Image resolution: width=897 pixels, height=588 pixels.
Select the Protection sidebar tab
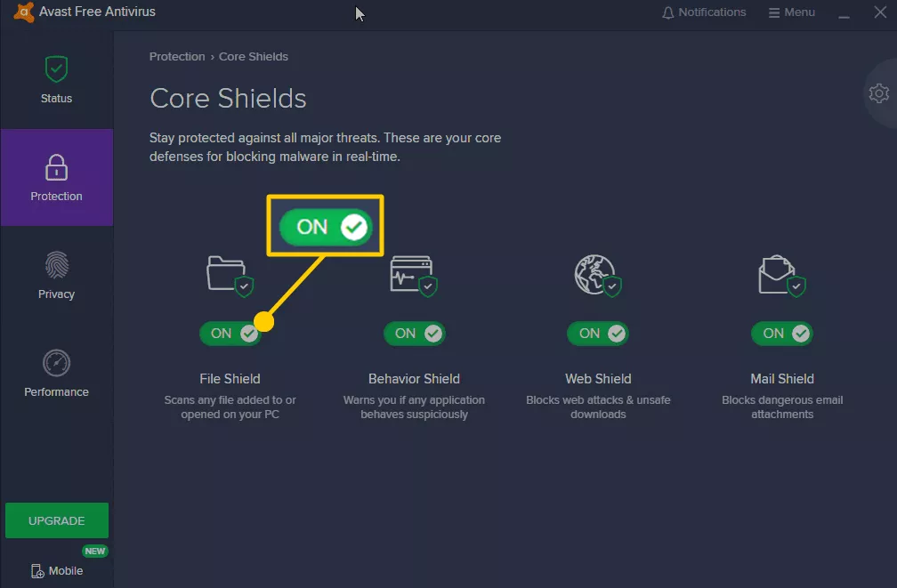tap(56, 177)
